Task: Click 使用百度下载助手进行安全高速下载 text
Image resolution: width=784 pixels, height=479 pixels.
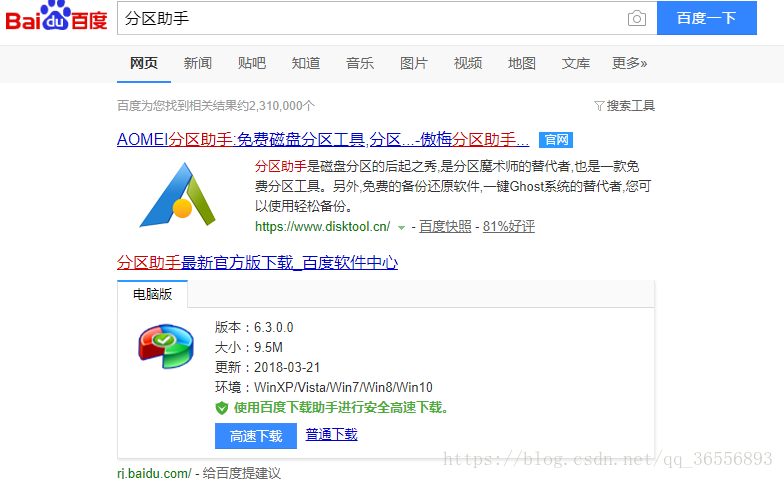Action: click(341, 408)
